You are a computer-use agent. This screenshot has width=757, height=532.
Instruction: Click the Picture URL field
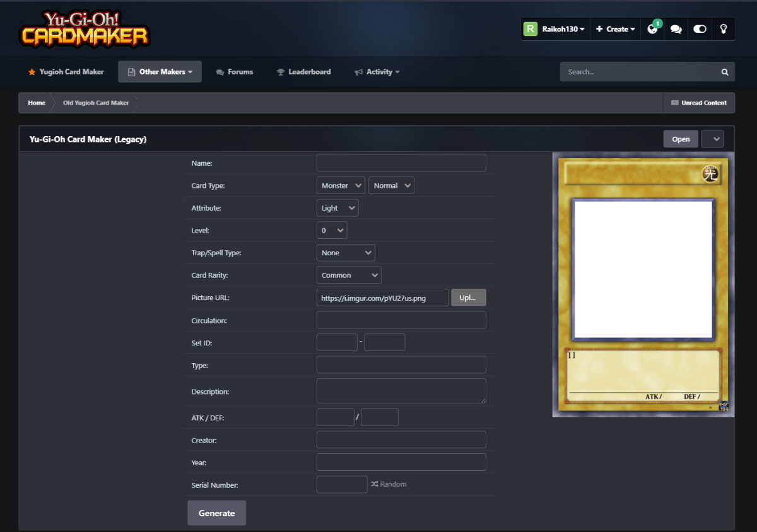tap(383, 298)
